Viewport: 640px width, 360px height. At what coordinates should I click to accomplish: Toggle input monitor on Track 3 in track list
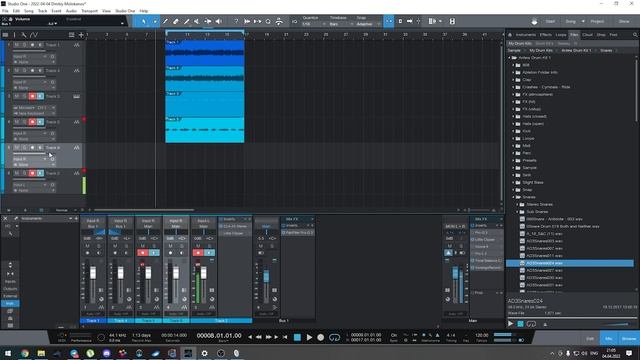point(40,96)
